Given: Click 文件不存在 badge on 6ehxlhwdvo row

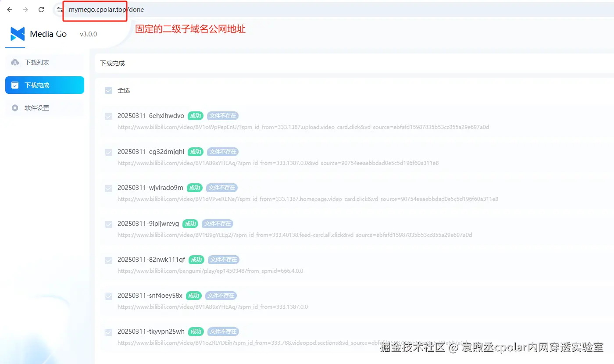Looking at the screenshot, I should click(223, 116).
